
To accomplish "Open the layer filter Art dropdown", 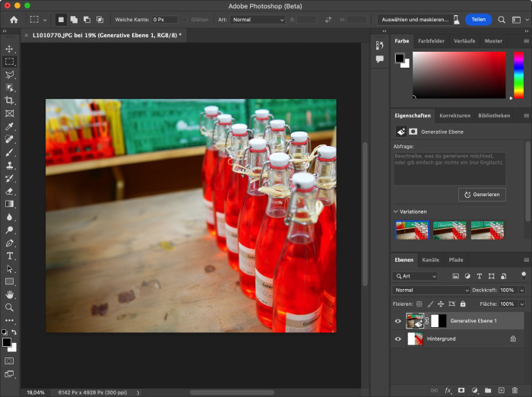I will click(416, 276).
